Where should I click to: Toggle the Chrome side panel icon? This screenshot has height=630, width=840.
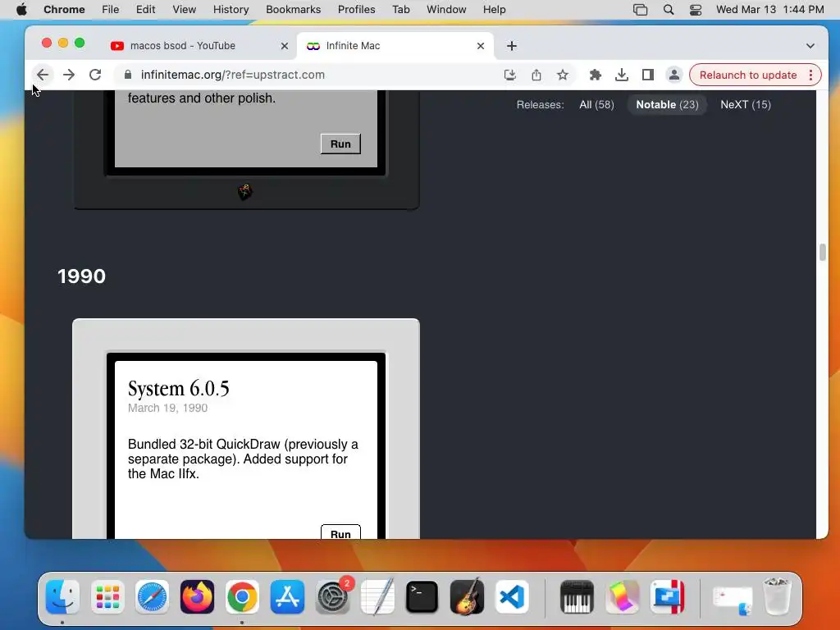tap(648, 75)
